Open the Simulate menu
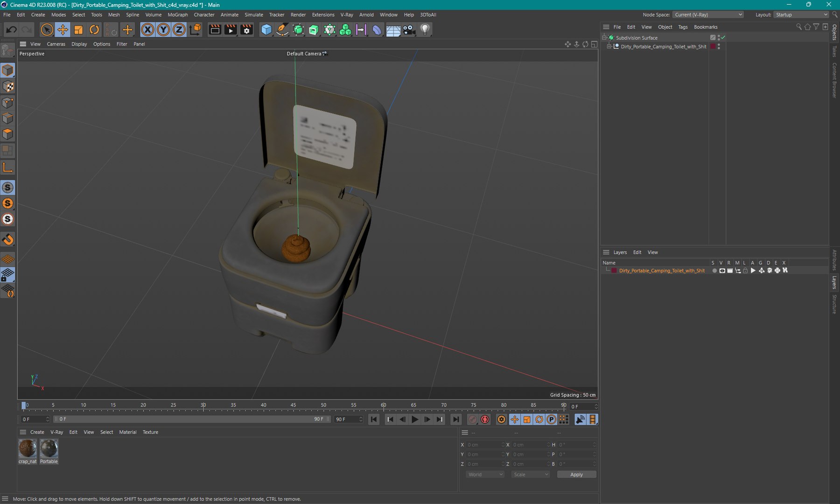This screenshot has width=840, height=504. coord(254,15)
